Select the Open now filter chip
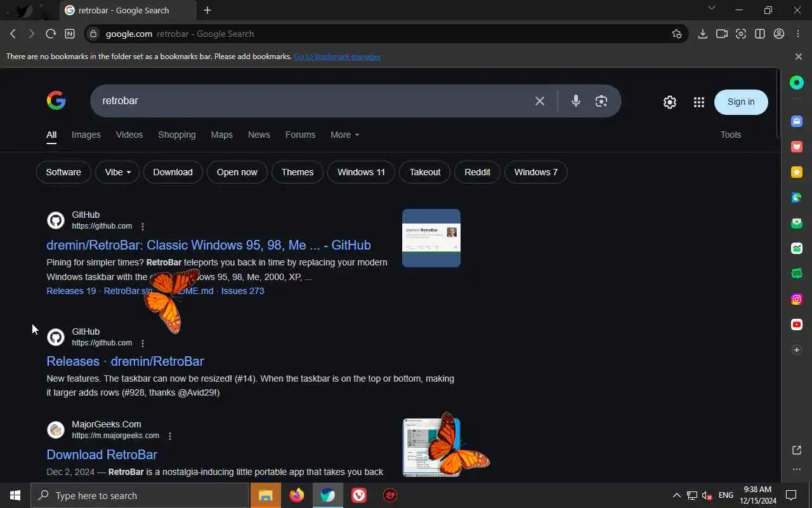812x508 pixels. point(237,172)
